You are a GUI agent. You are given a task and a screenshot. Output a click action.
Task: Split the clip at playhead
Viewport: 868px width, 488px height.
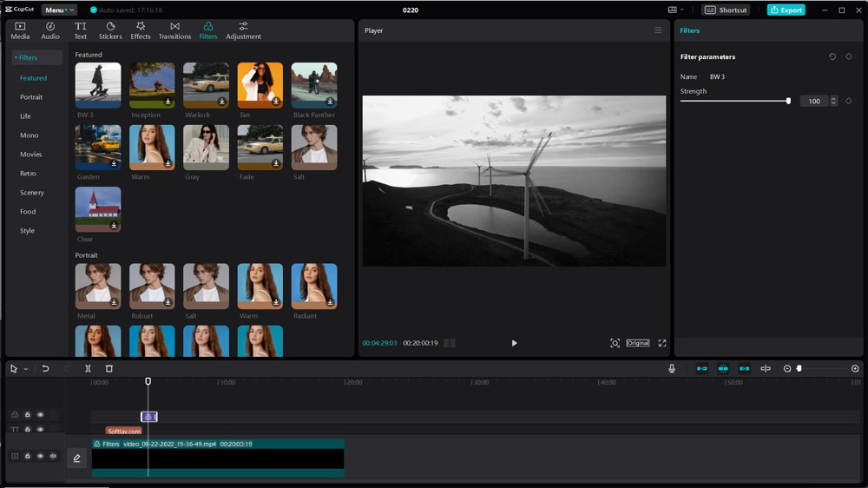88,368
